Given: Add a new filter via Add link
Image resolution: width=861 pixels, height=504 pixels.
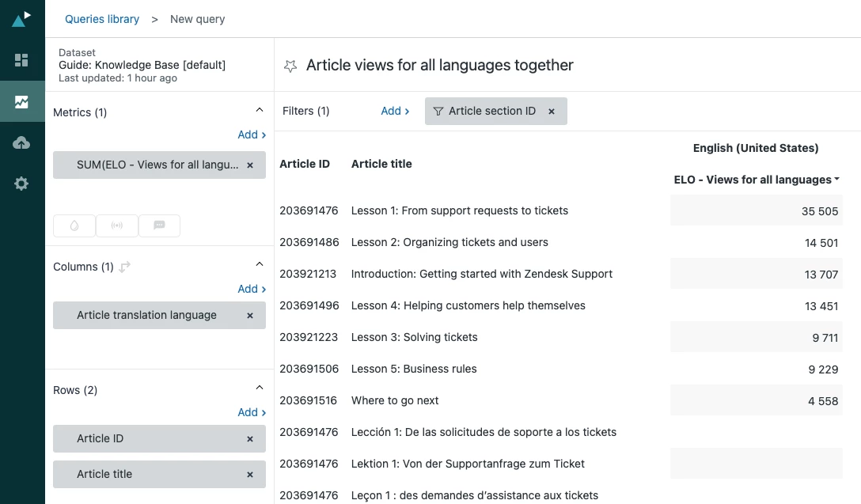Looking at the screenshot, I should click(x=395, y=111).
